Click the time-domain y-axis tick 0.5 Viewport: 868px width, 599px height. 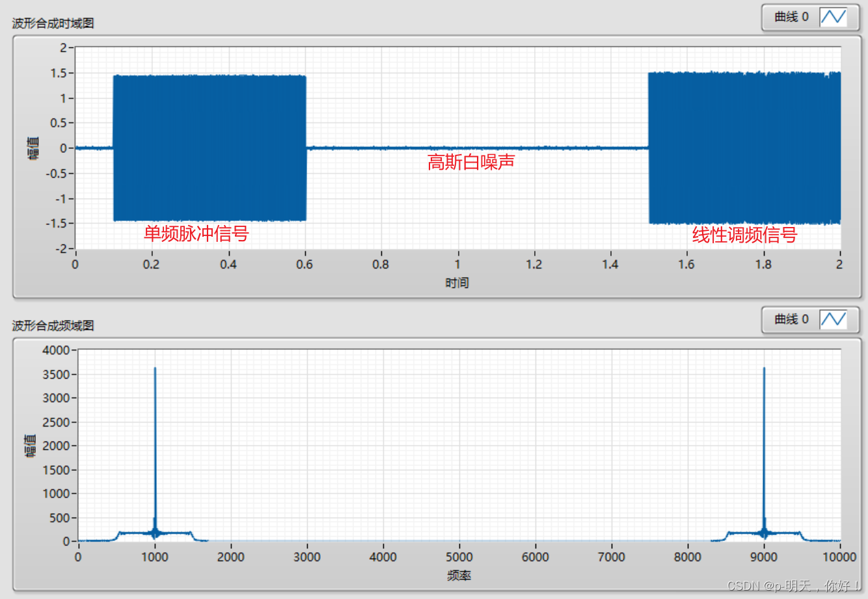click(59, 123)
